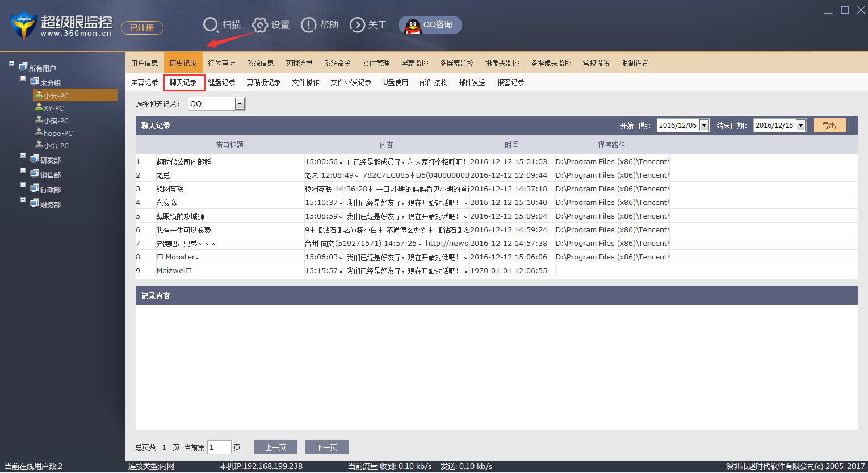This screenshot has width=868, height=473.
Task: Open the 文件操作 sub-tab
Action: point(305,82)
